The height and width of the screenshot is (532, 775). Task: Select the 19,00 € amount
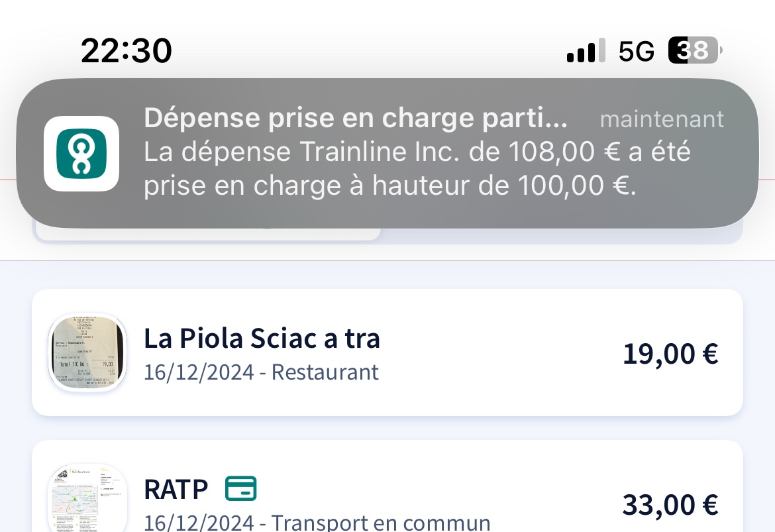[x=670, y=354]
